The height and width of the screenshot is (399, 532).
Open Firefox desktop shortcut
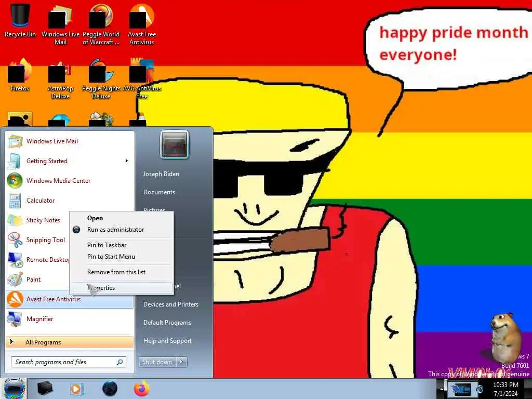coord(20,75)
